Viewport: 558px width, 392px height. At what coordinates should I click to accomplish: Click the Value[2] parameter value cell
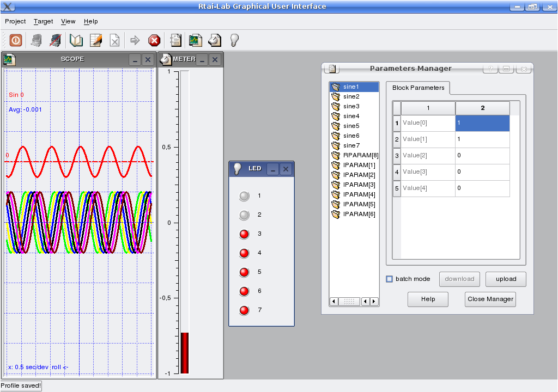pos(482,156)
